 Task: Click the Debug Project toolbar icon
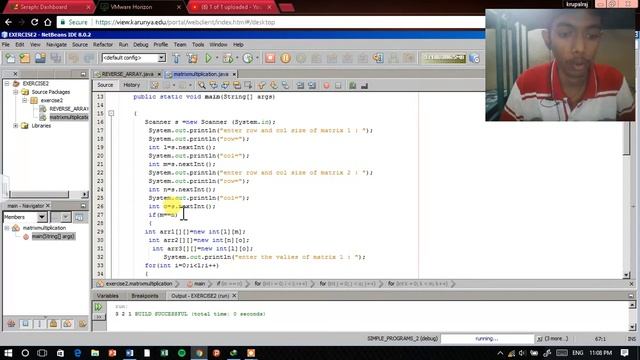point(228,58)
